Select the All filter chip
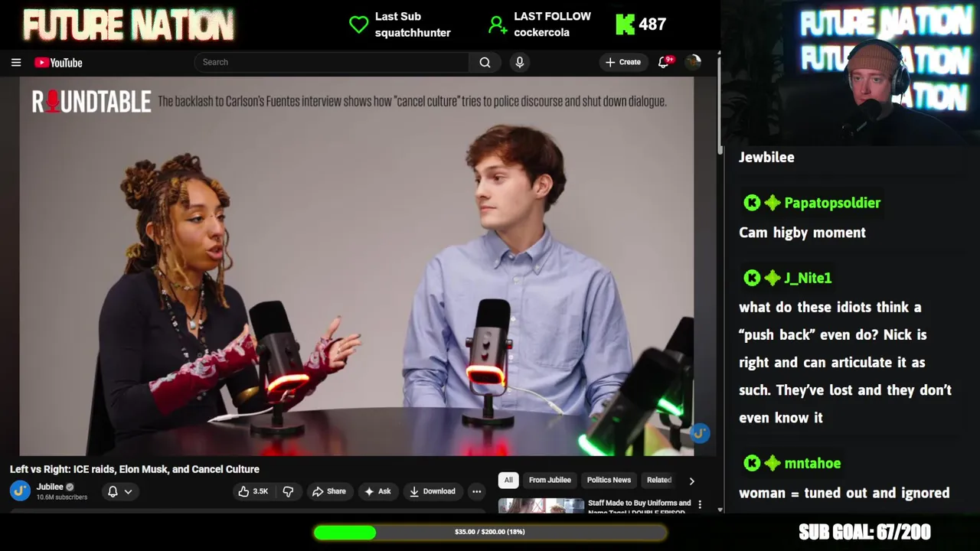Viewport: 980px width, 551px height. click(x=508, y=480)
